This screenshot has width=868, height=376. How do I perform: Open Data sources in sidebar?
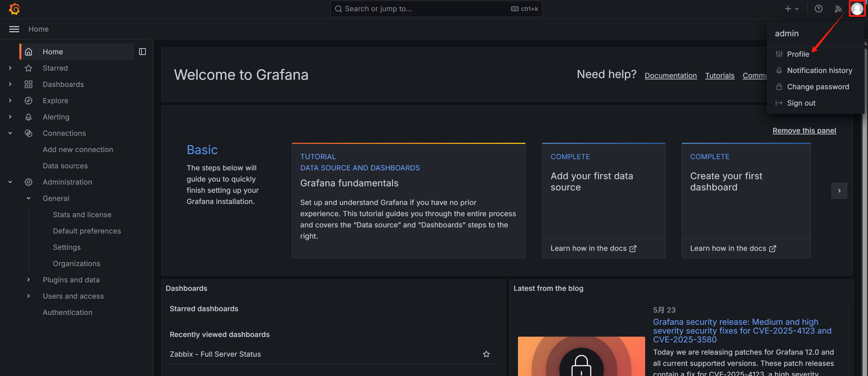click(x=65, y=166)
